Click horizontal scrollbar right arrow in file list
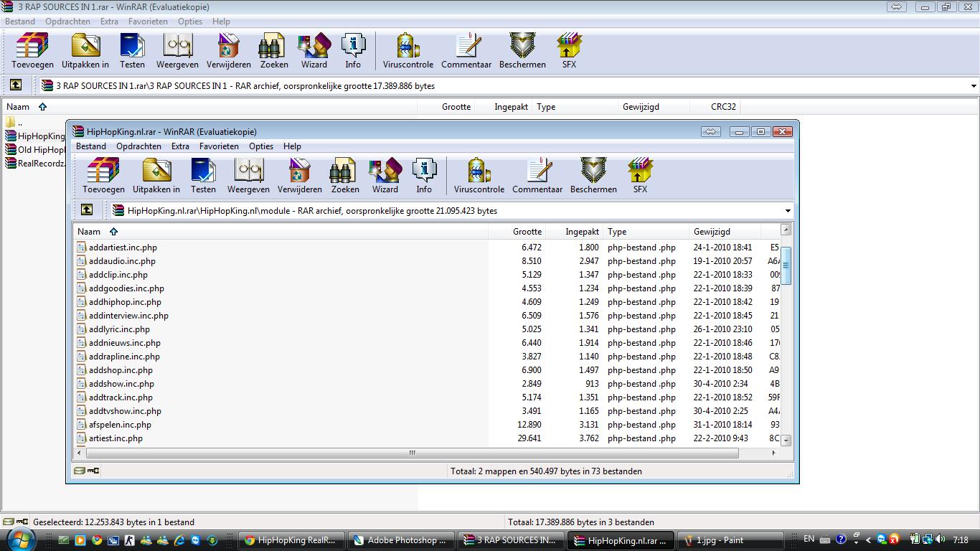The image size is (980, 551). click(773, 453)
